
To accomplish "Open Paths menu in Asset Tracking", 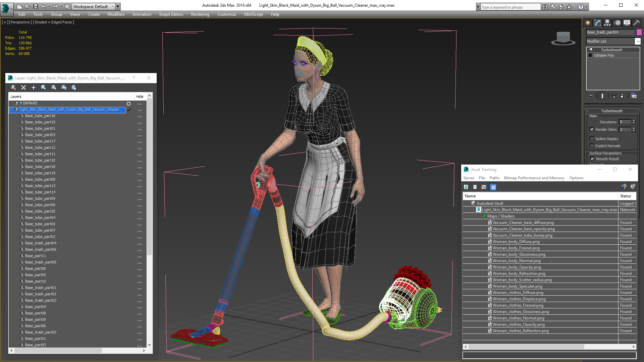I will point(494,178).
